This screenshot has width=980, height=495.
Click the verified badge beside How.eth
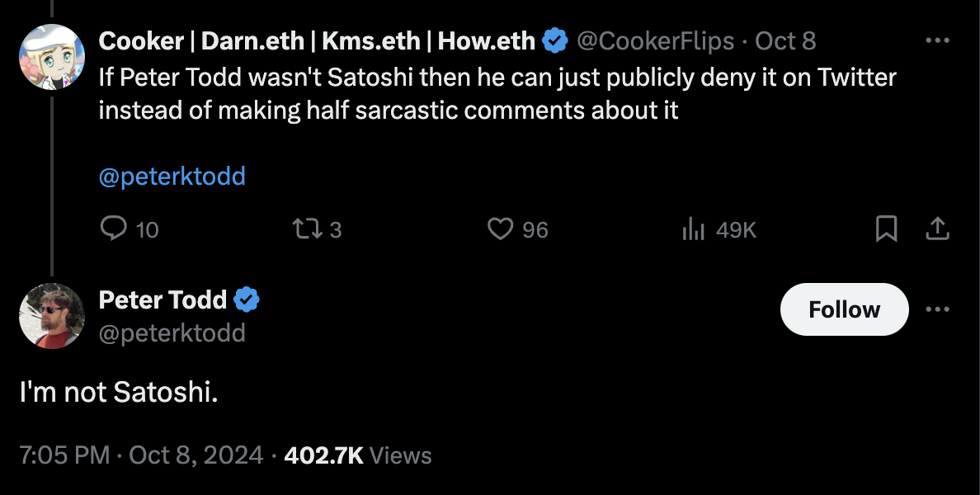555,41
